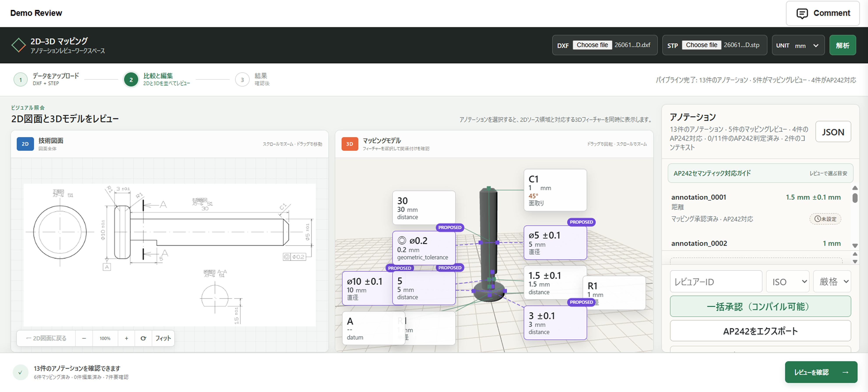Open the JSON view button
Image resolution: width=868 pixels, height=392 pixels.
coord(833,132)
